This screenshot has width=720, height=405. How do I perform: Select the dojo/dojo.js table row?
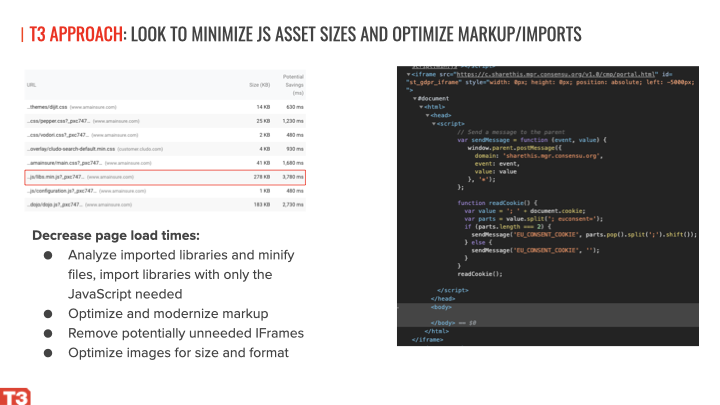click(x=165, y=204)
